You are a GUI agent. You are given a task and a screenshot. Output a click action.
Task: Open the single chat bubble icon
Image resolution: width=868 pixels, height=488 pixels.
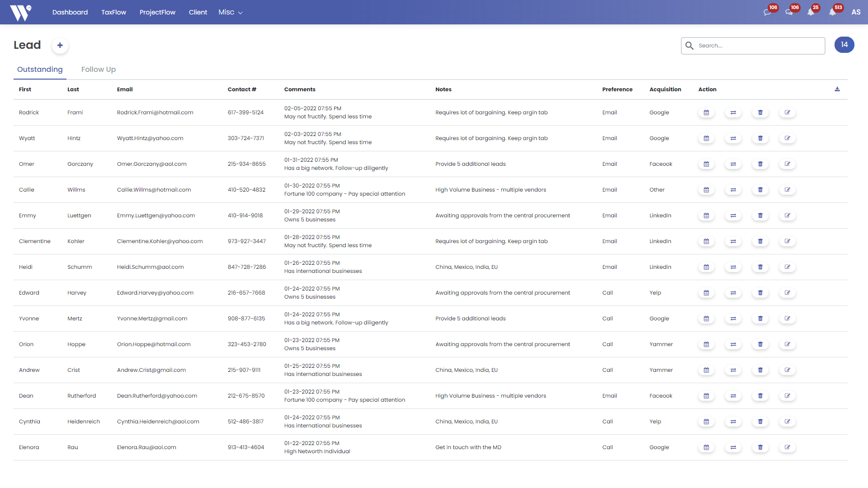(767, 12)
